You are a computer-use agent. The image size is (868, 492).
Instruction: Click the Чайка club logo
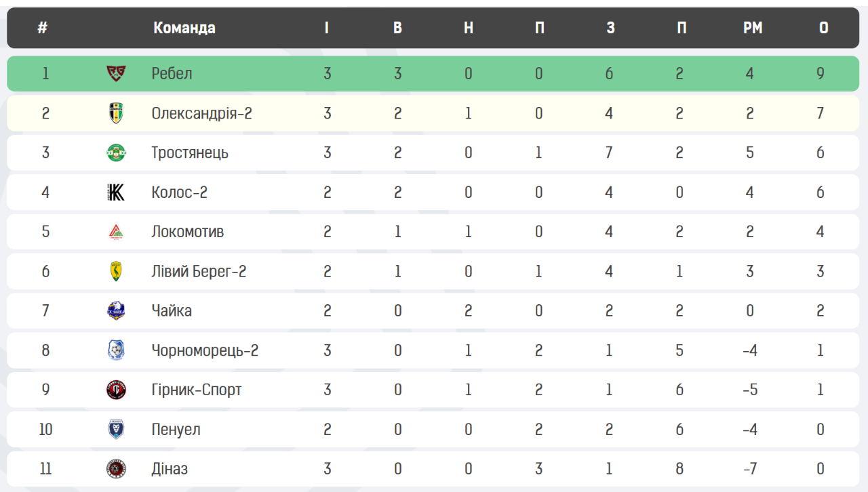click(x=116, y=311)
